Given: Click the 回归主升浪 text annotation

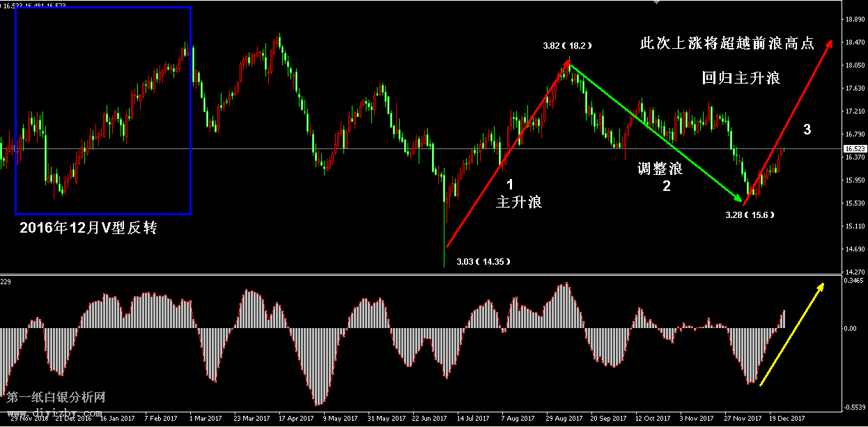Looking at the screenshot, I should [x=741, y=78].
